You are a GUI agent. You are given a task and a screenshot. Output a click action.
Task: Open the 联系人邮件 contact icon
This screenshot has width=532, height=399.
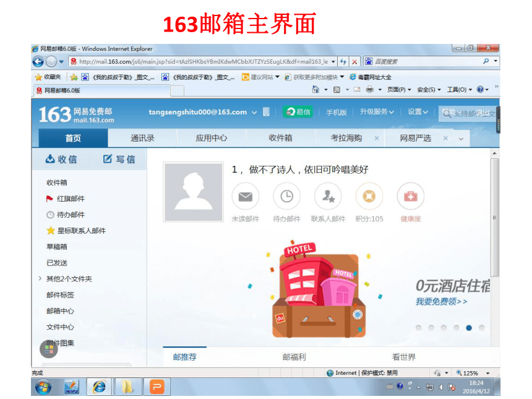328,197
